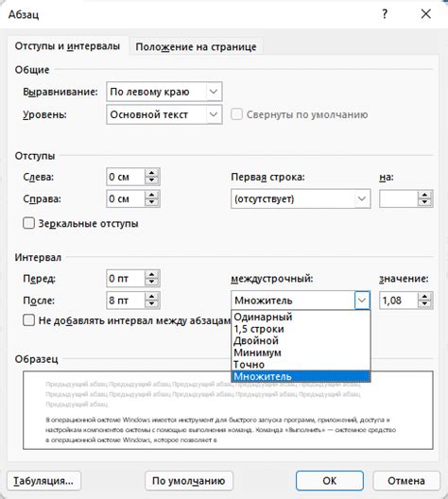
Task: Click into the После spacing field
Action: [126, 301]
